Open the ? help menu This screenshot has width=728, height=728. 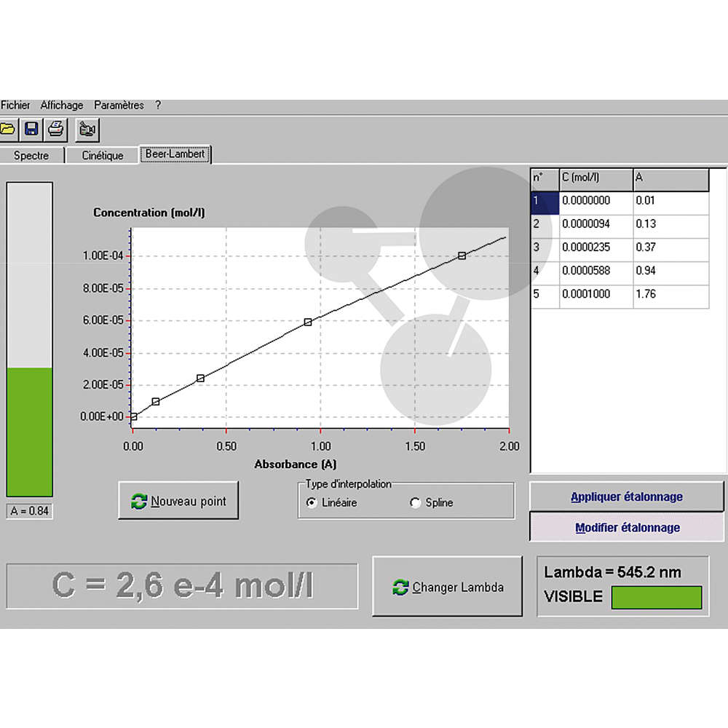point(158,106)
